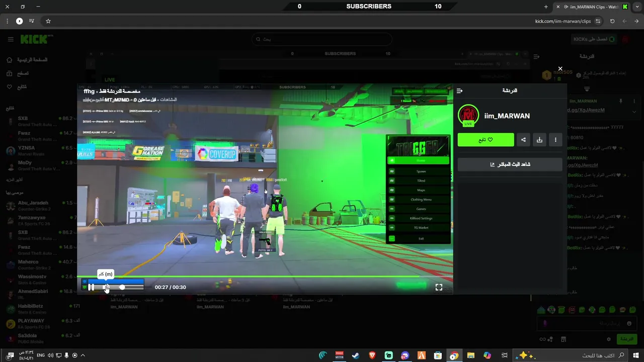Toggle the Kick sidebar hamburger menu
This screenshot has width=644, height=362.
pos(10,39)
